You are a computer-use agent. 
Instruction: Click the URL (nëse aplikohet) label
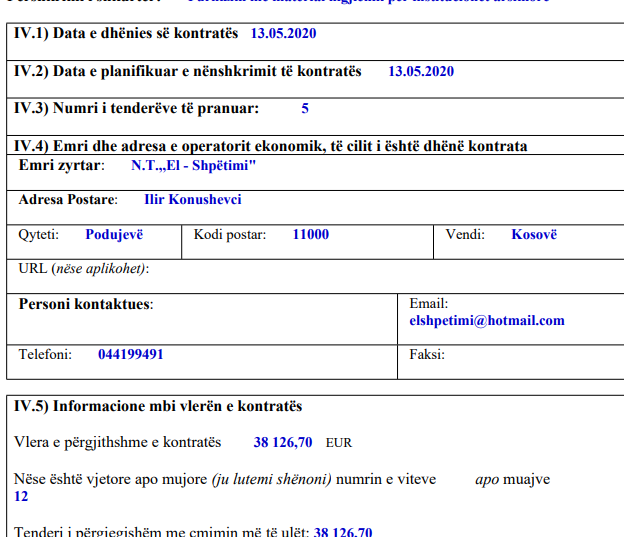[84, 269]
